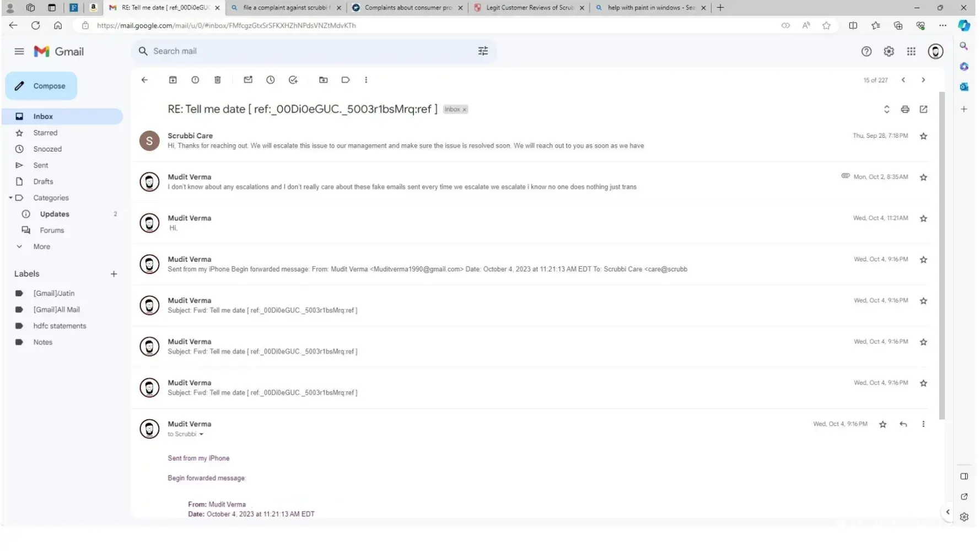This screenshot has height=551, width=980.
Task: Print all messages with the printer icon
Action: 905,109
